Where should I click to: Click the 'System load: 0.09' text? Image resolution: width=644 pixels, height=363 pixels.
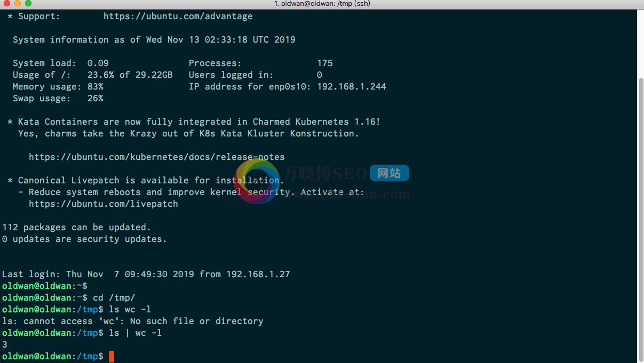[x=61, y=63]
